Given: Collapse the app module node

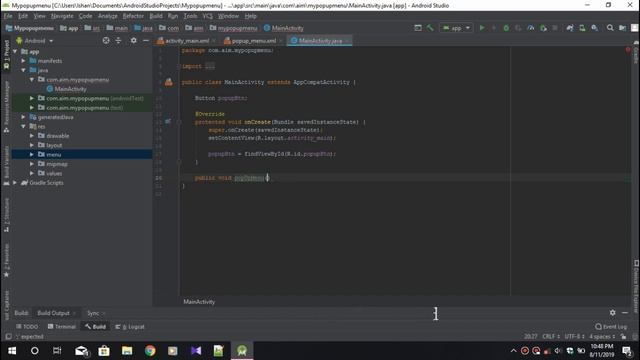Looking at the screenshot, I should tap(15, 51).
